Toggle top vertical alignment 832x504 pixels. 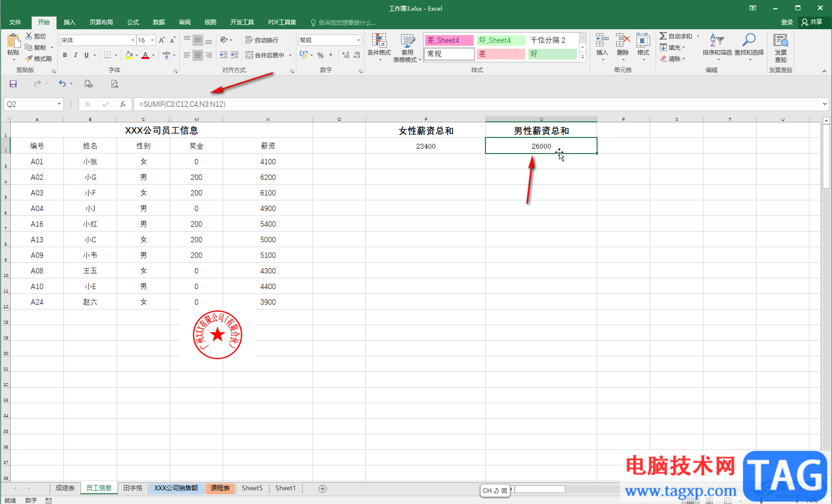click(x=187, y=40)
